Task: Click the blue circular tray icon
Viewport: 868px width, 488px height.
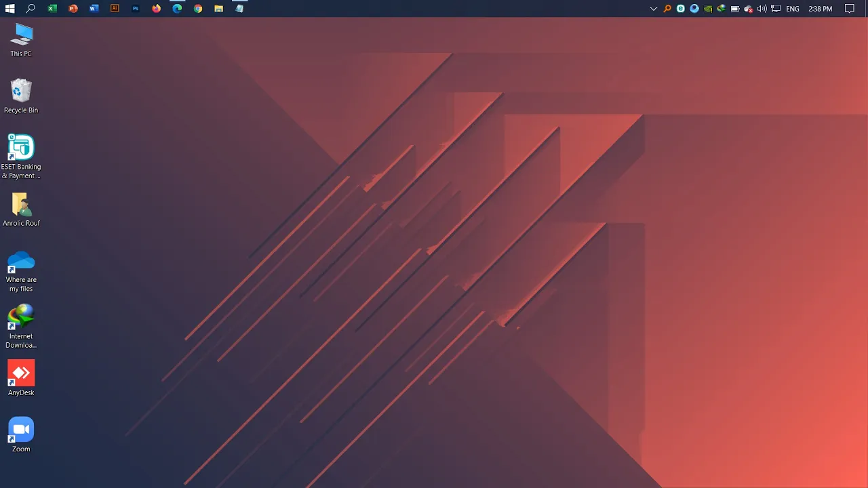Action: pos(694,9)
